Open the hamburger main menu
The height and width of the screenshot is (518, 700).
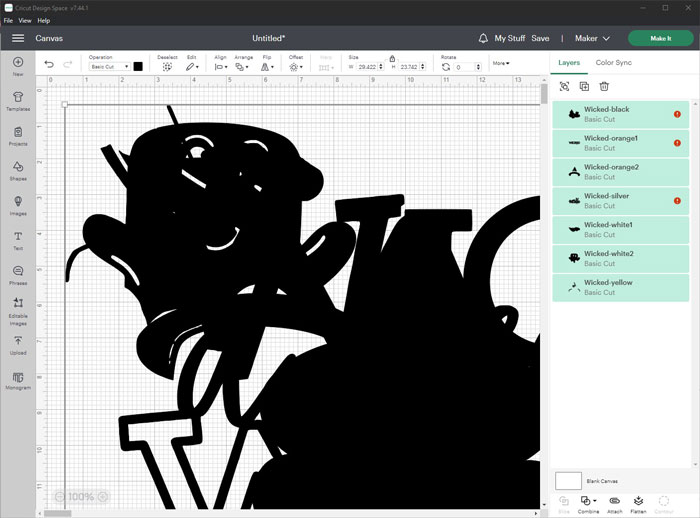tap(18, 38)
